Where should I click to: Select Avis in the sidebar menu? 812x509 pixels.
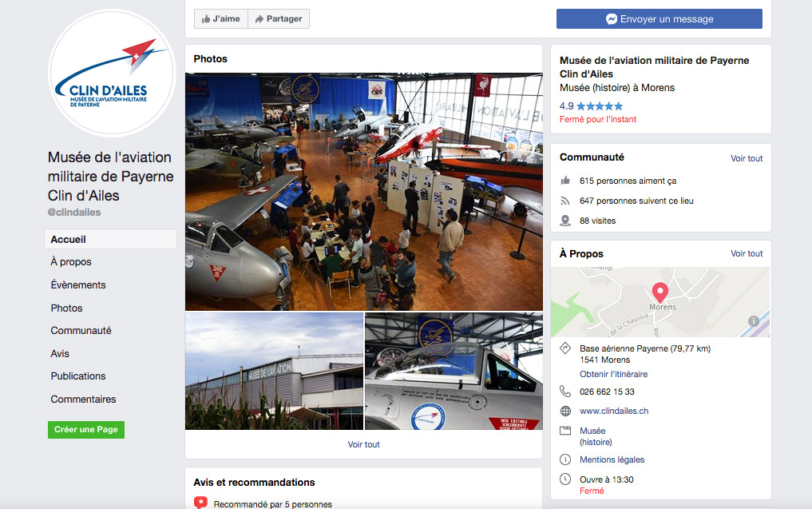pos(60,353)
